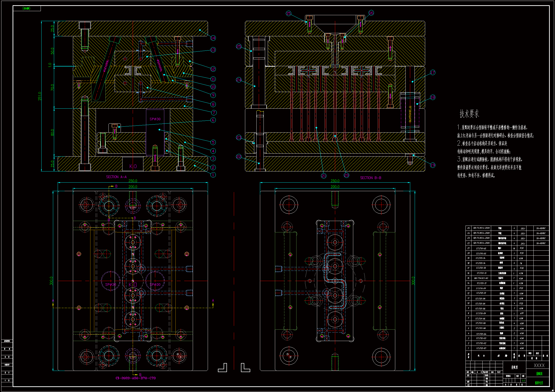Click balloon 18 next to the spring
The width and height of the screenshot is (555, 392).
click(x=433, y=97)
